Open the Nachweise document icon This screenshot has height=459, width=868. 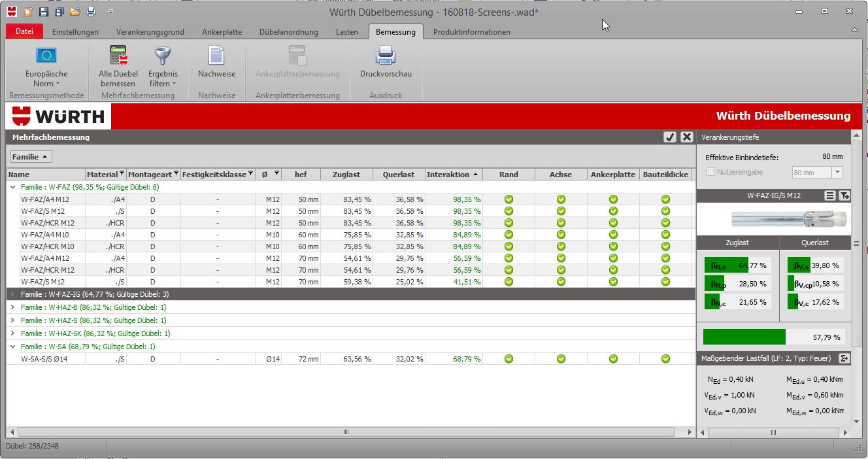pyautogui.click(x=216, y=56)
